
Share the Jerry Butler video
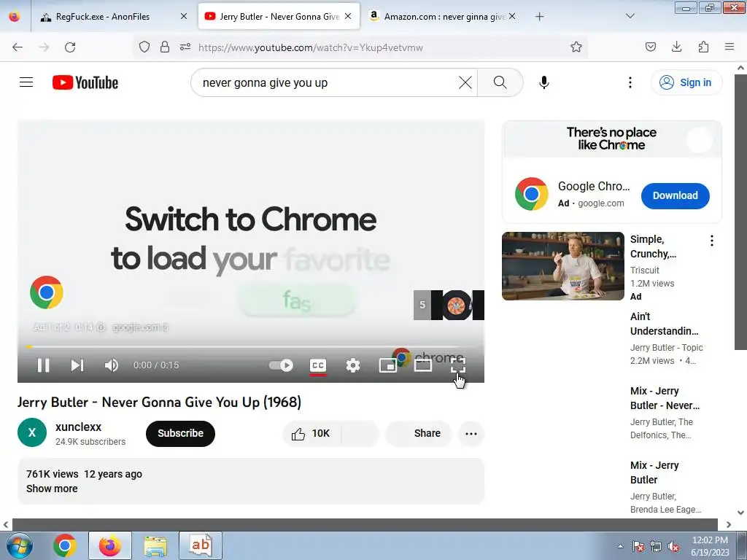click(x=418, y=433)
